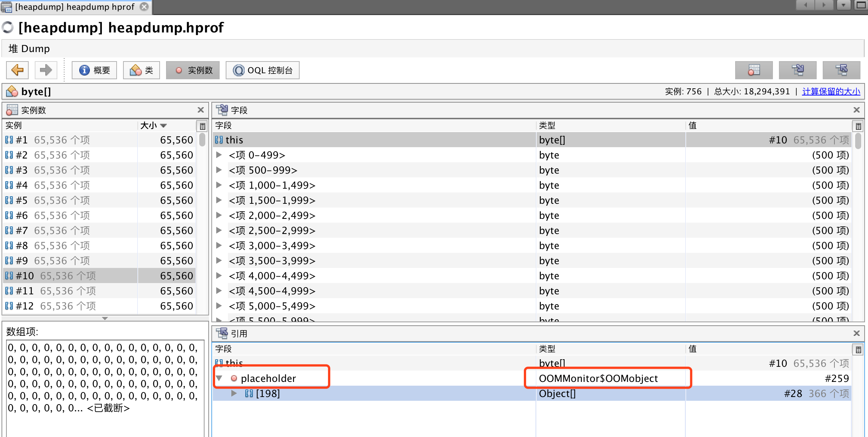Select instance #12 in the list
The image size is (868, 437).
tap(100, 306)
